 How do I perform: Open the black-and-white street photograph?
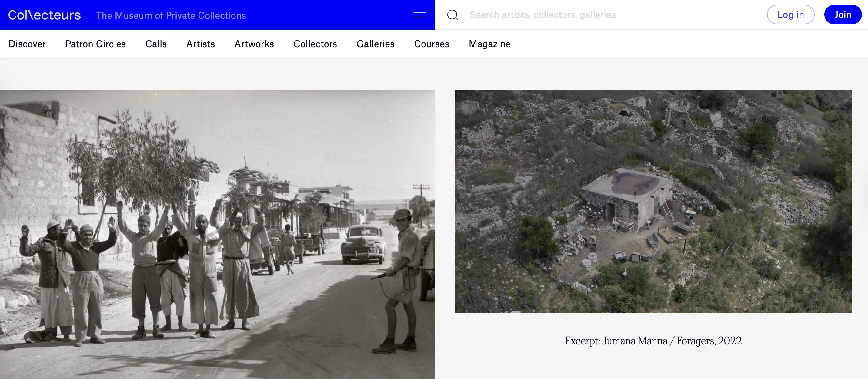[x=217, y=234]
